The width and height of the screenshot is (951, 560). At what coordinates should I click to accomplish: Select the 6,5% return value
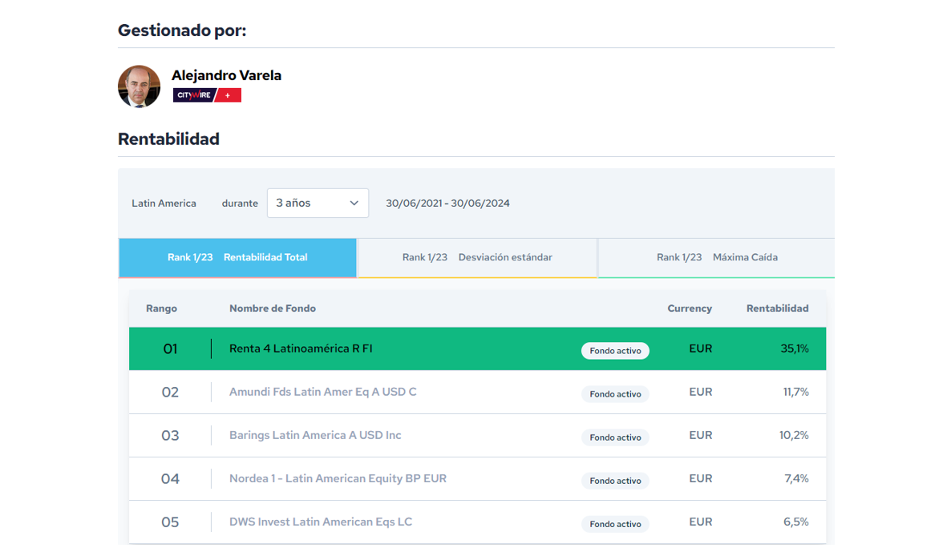click(795, 522)
